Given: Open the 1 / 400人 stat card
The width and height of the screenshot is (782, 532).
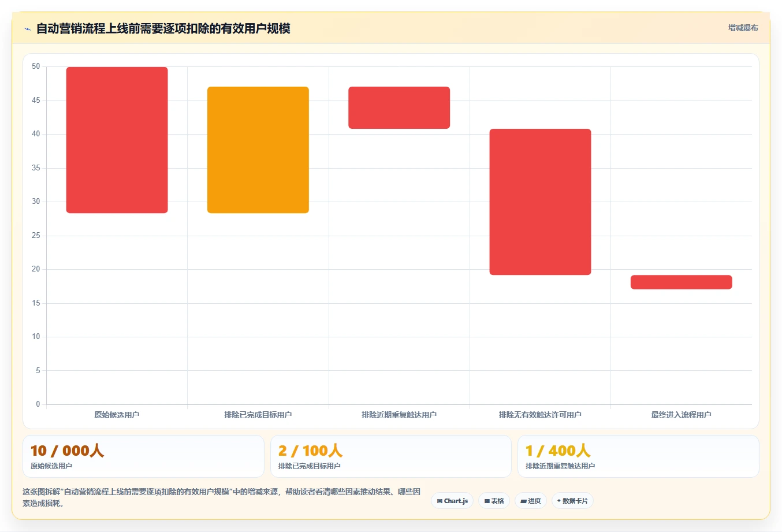Looking at the screenshot, I should [x=638, y=456].
